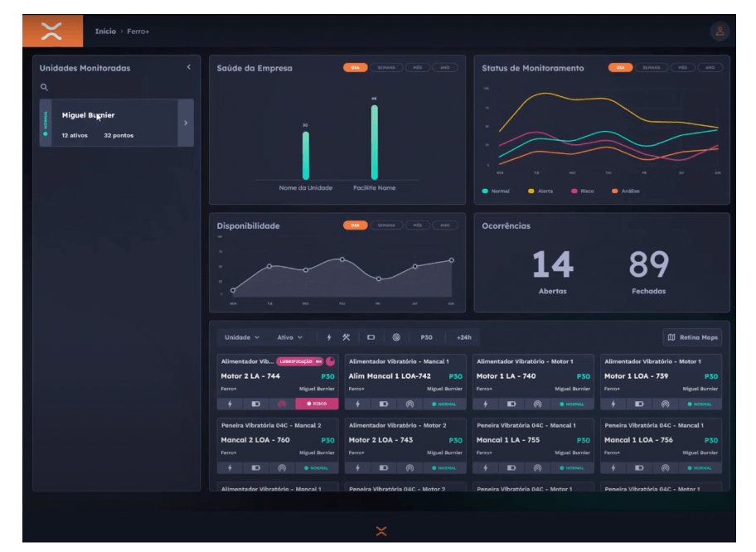Open Retina Maps
This screenshot has height=552, width=756.
[x=693, y=337]
